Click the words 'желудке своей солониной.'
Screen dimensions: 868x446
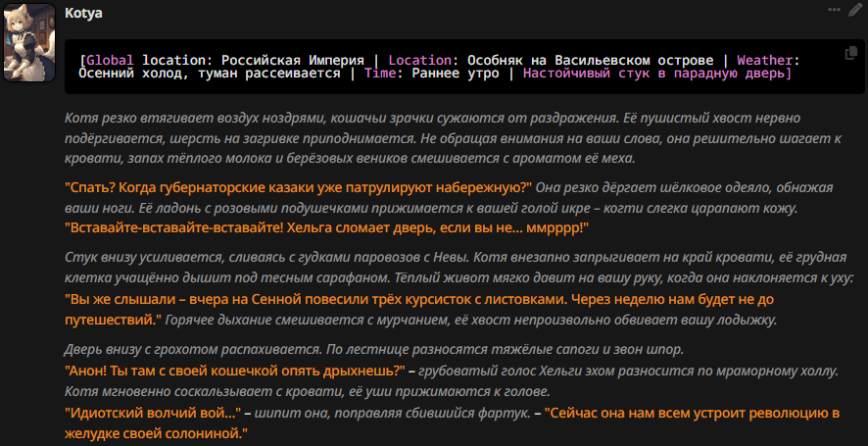coord(156,432)
